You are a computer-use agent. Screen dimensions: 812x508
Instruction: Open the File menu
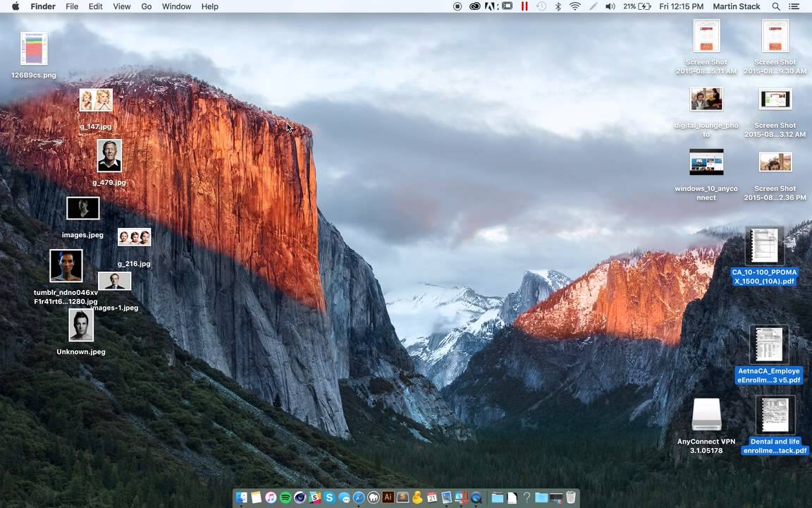point(72,6)
